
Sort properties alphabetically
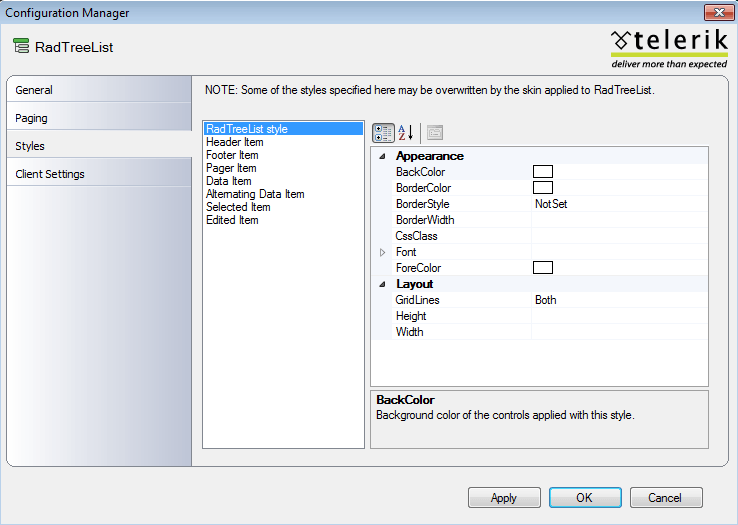tap(405, 133)
